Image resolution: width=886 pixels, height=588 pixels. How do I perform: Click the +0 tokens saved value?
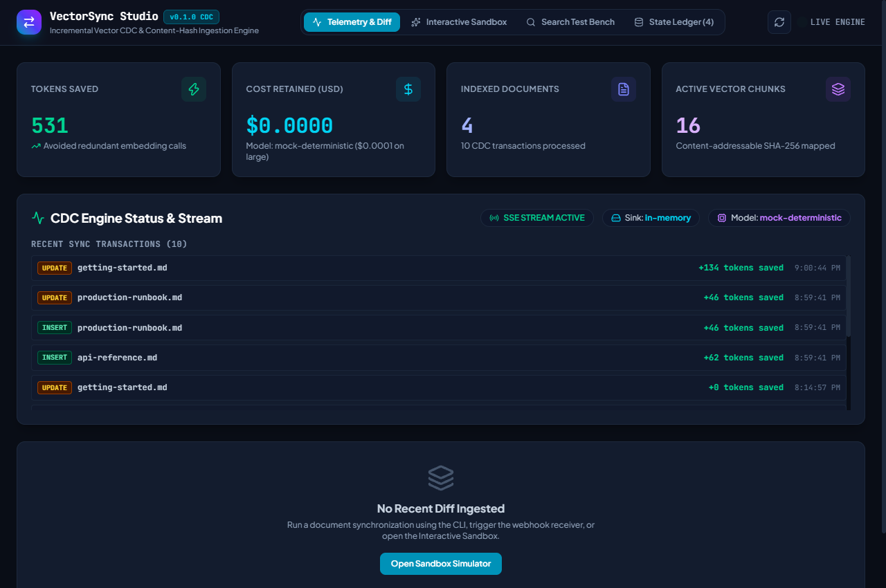coord(746,387)
